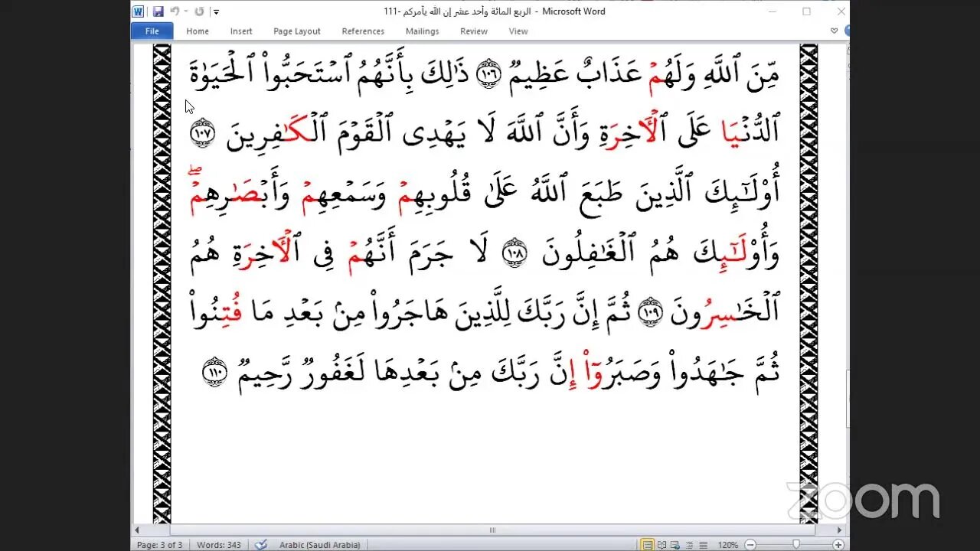Click horizontal scrollbar right arrow
This screenshot has width=980, height=551.
[839, 530]
